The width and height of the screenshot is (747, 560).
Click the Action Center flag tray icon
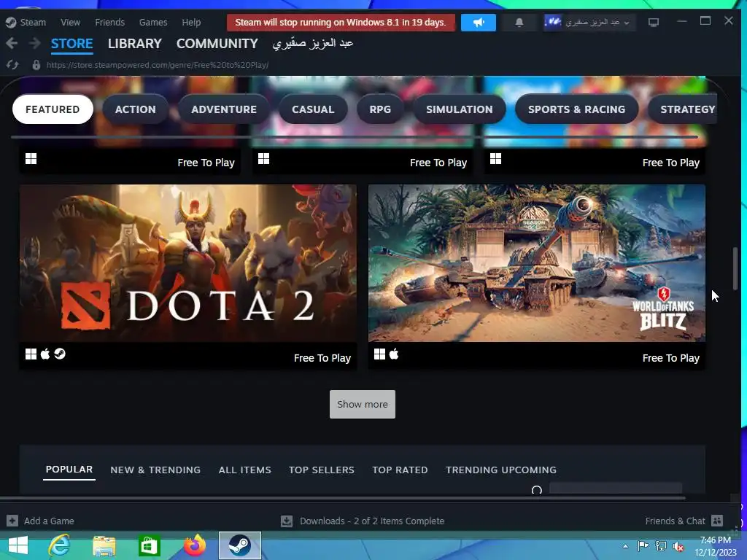click(643, 546)
